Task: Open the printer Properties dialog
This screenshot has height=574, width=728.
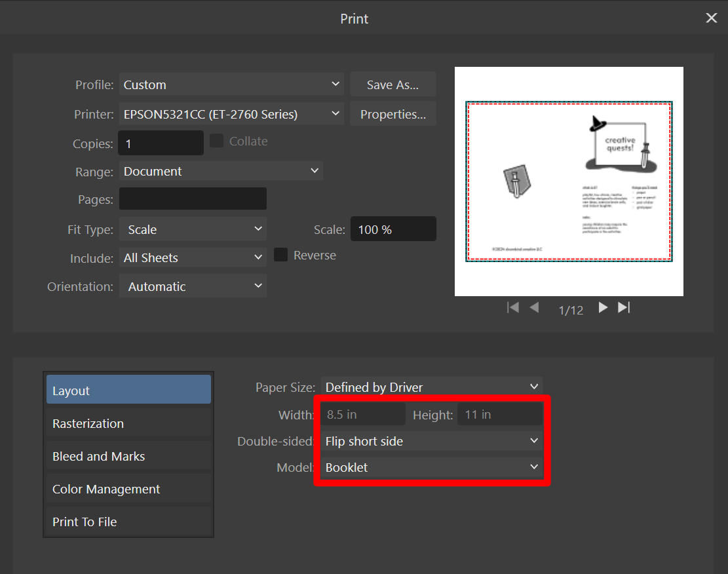Action: point(393,113)
